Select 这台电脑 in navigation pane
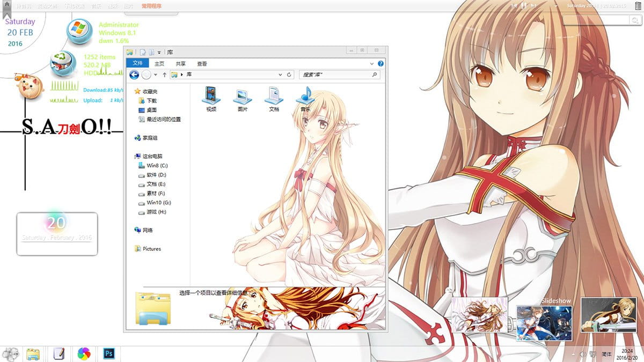Screen dimensions: 644x362 coord(148,157)
